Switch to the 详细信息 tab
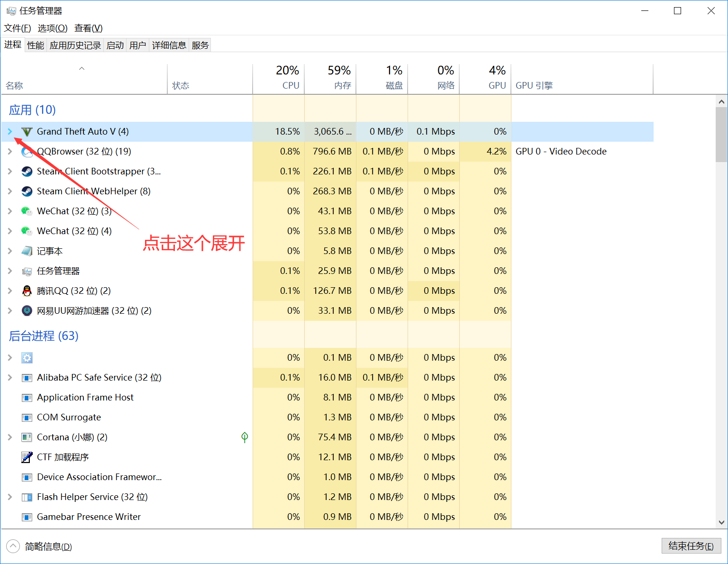 click(x=169, y=45)
